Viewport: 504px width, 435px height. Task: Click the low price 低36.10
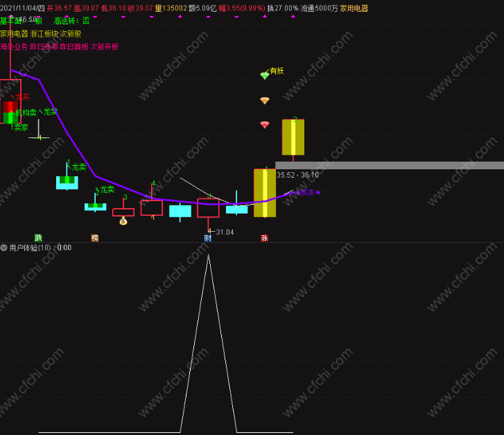[114, 8]
